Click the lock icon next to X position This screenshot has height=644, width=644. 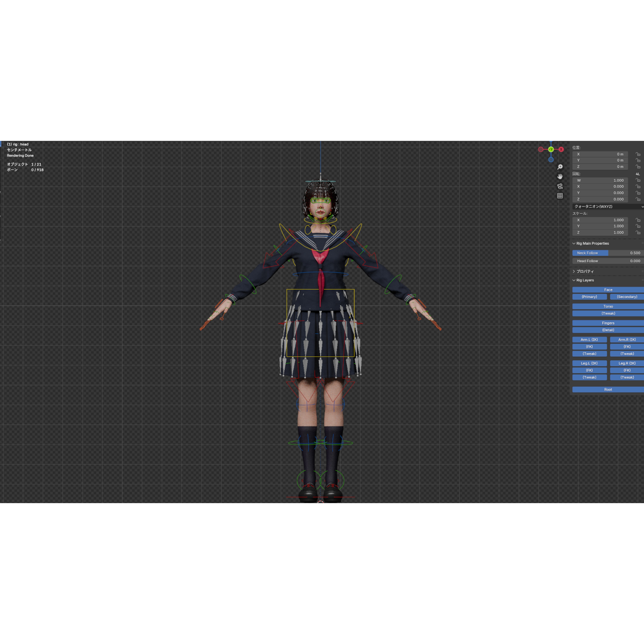[638, 154]
